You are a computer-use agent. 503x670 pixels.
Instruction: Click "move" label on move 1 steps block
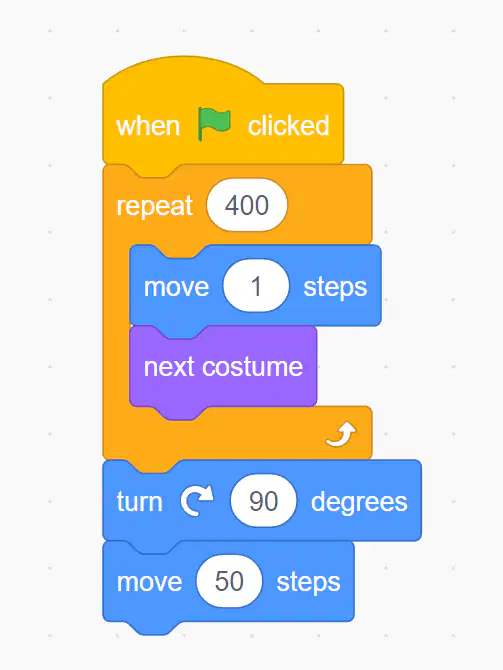point(176,287)
